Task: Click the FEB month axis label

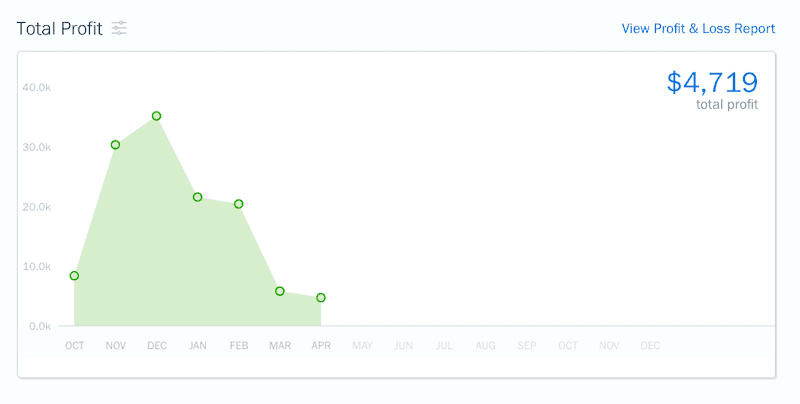Action: [x=239, y=346]
